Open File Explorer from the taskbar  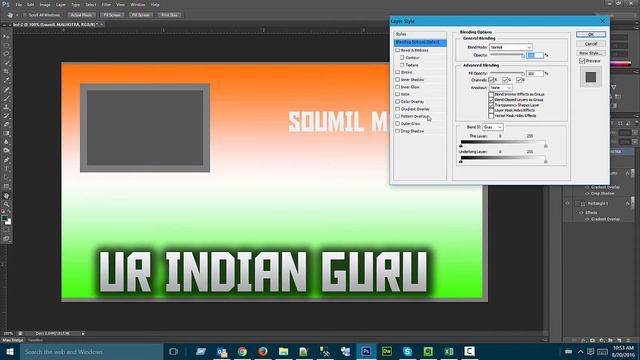point(284,351)
